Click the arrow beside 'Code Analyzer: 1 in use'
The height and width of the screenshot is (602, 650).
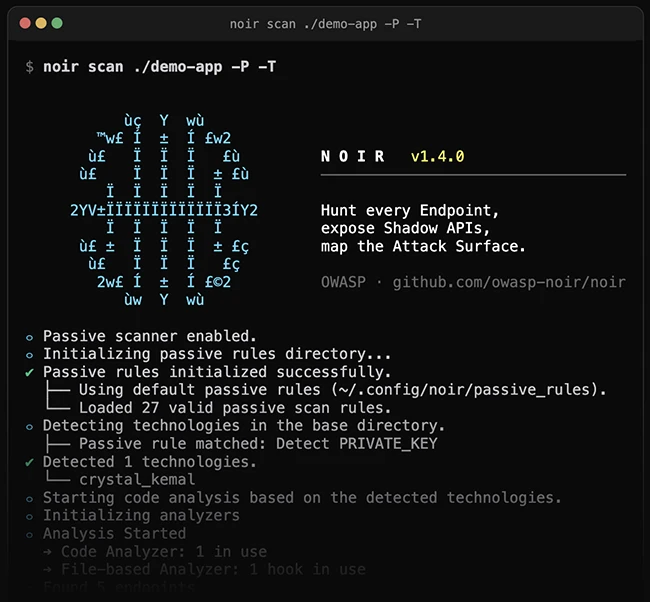pyautogui.click(x=47, y=552)
